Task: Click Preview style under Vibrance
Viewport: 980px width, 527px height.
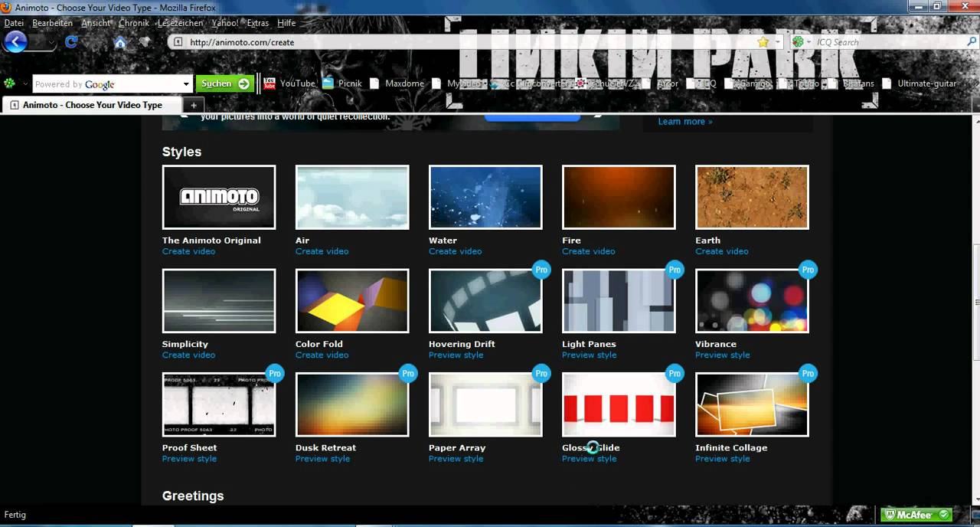Action: point(722,355)
